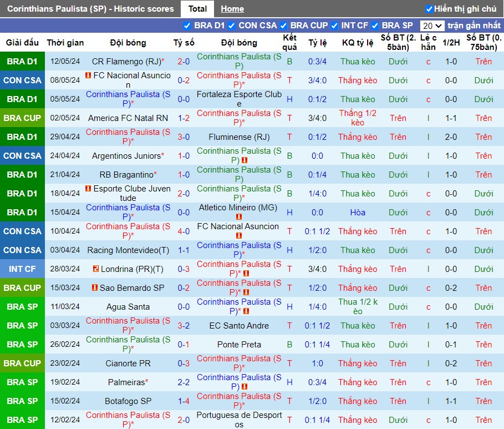Click INT CF league label on 28/03/24
The height and width of the screenshot is (429, 504).
coord(22,269)
